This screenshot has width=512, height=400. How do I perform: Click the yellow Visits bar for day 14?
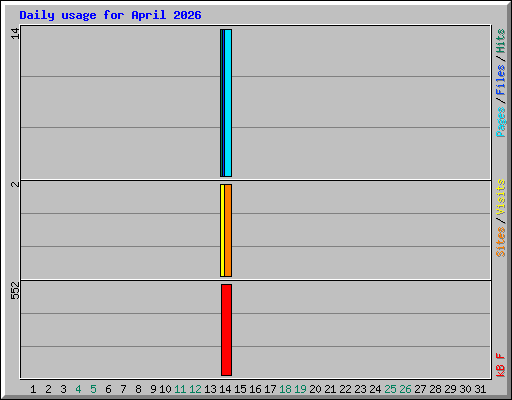point(222,230)
